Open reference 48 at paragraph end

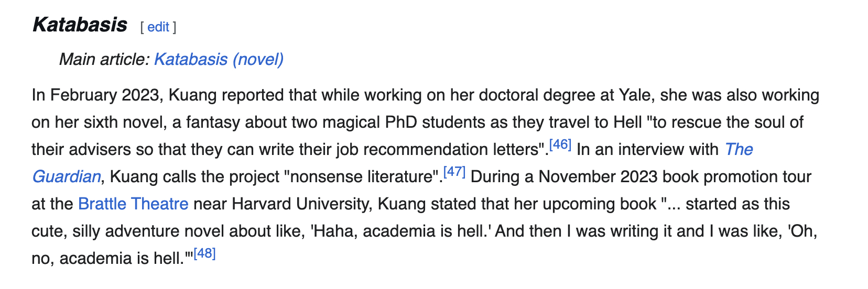[204, 254]
